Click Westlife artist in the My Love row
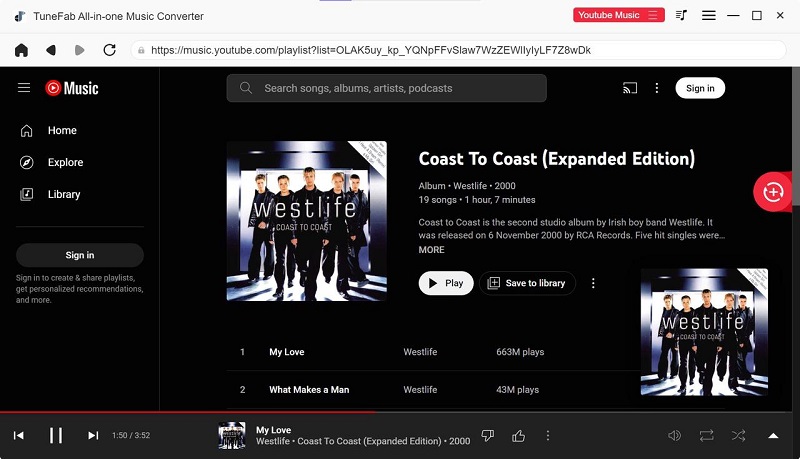Screen dimensions: 800x459 click(420, 352)
